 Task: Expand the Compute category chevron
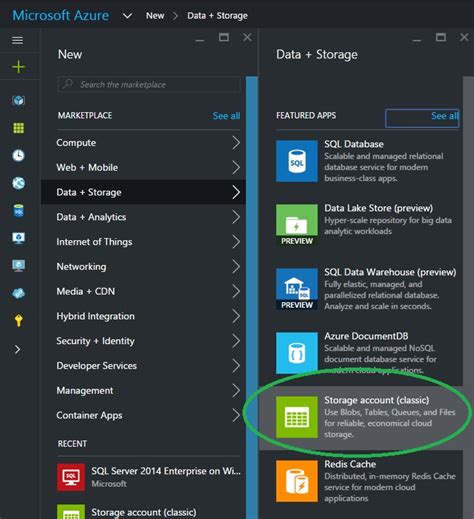point(236,143)
